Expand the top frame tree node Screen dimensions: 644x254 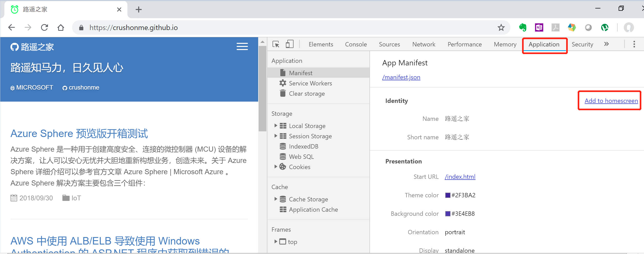(276, 241)
